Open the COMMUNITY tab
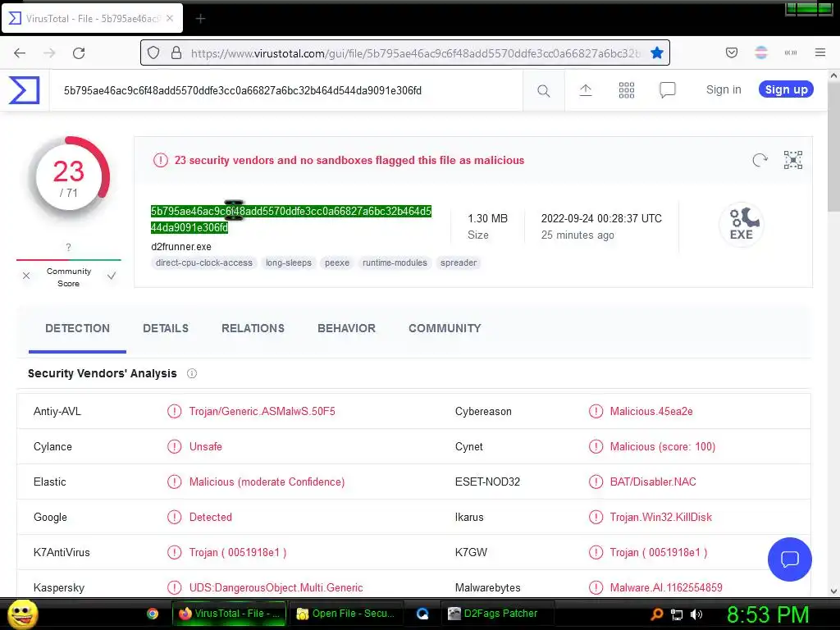The height and width of the screenshot is (630, 840). 445,328
